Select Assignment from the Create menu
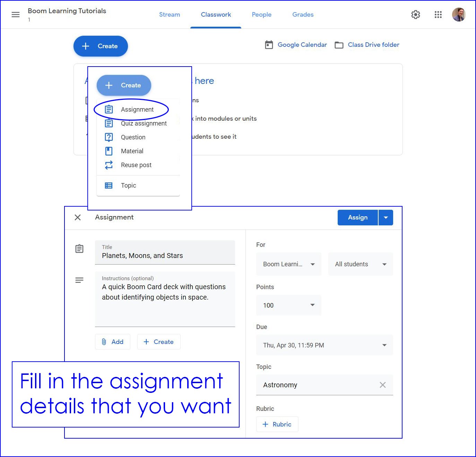The height and width of the screenshot is (457, 476). (x=137, y=109)
